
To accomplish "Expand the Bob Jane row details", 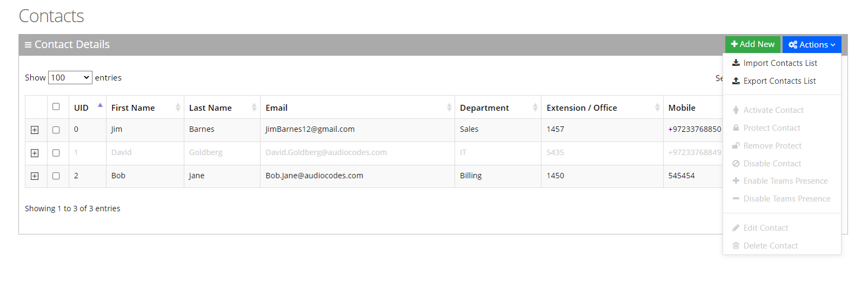I will point(35,176).
